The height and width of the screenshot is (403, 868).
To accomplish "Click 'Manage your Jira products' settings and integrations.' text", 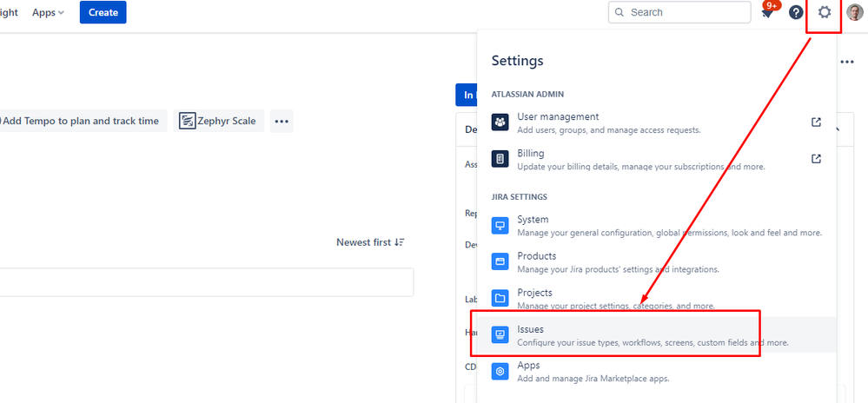I will point(618,269).
